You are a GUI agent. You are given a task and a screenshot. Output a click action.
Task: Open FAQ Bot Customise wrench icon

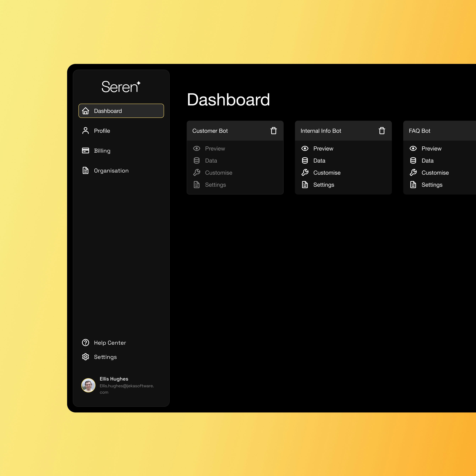coord(413,173)
